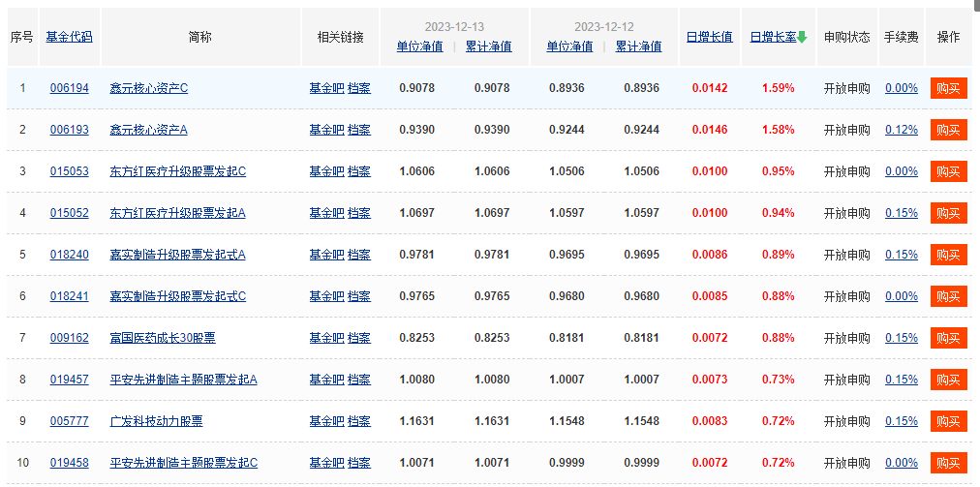The width and height of the screenshot is (980, 487).
Task: Open 平安先进制造主题股票发起A fund link
Action: click(x=184, y=380)
